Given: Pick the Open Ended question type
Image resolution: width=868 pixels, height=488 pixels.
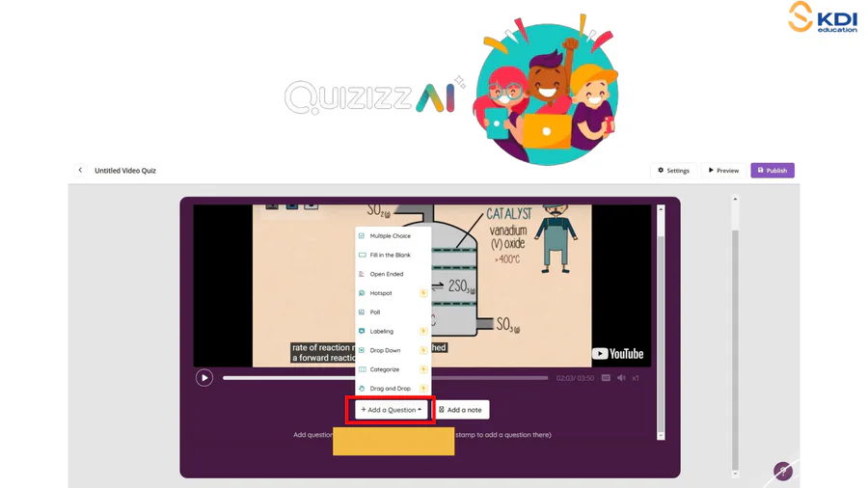Looking at the screenshot, I should coord(386,274).
